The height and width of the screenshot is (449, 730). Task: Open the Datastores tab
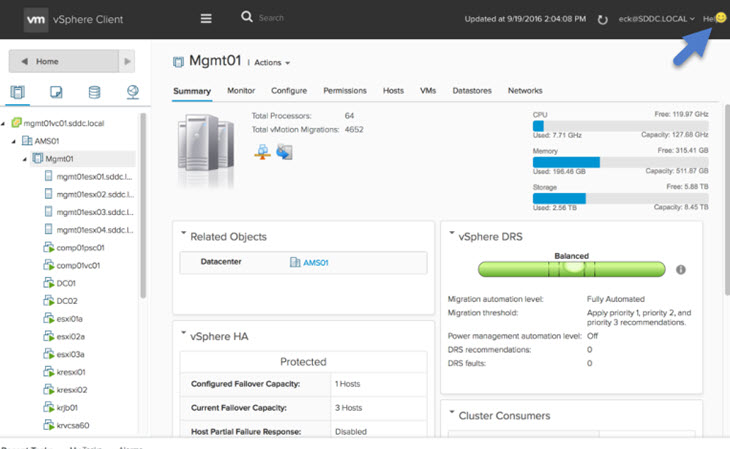[x=472, y=90]
